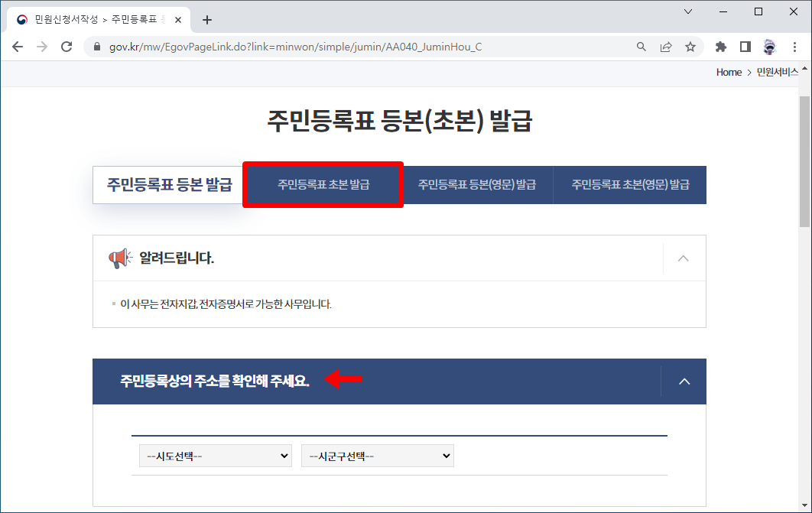Bookmark this page with the star
Screen dimensions: 812x513
tap(690, 47)
